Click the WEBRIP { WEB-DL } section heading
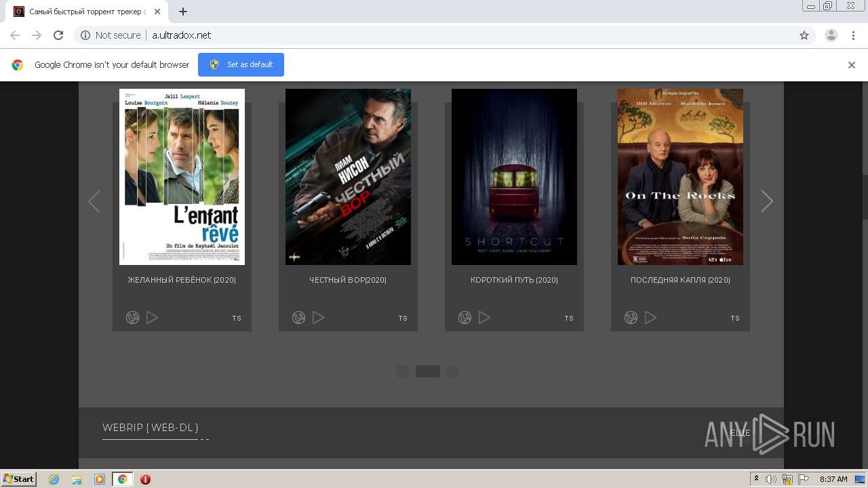The height and width of the screenshot is (488, 868). pyautogui.click(x=151, y=428)
